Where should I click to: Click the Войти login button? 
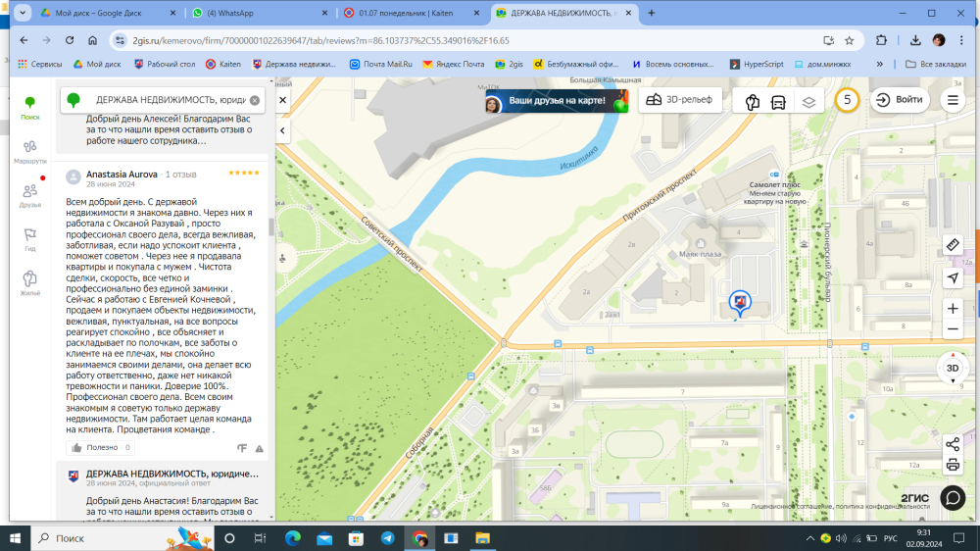coord(900,100)
